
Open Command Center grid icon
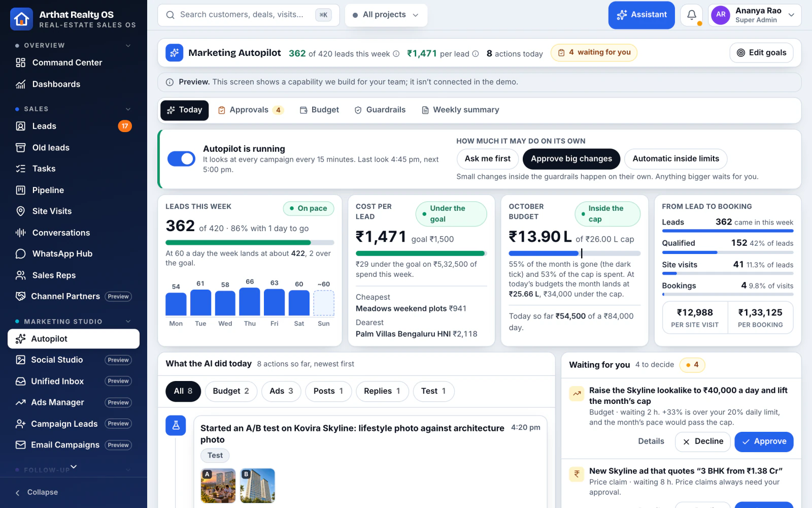[20, 62]
